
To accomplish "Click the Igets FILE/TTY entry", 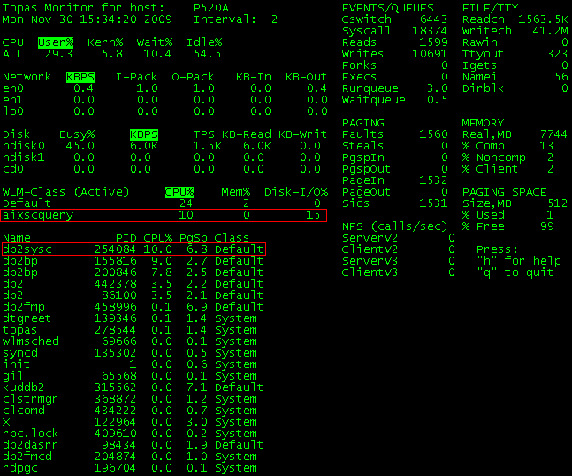I will coord(515,66).
